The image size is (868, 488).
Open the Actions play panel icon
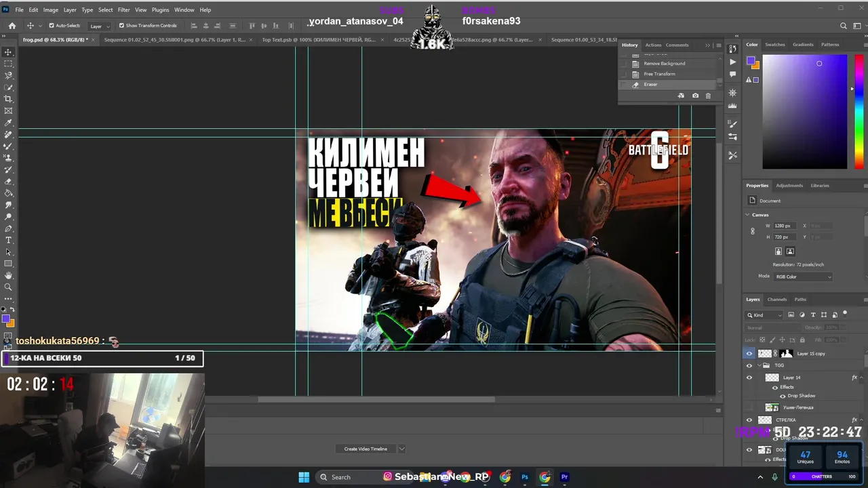click(x=732, y=62)
